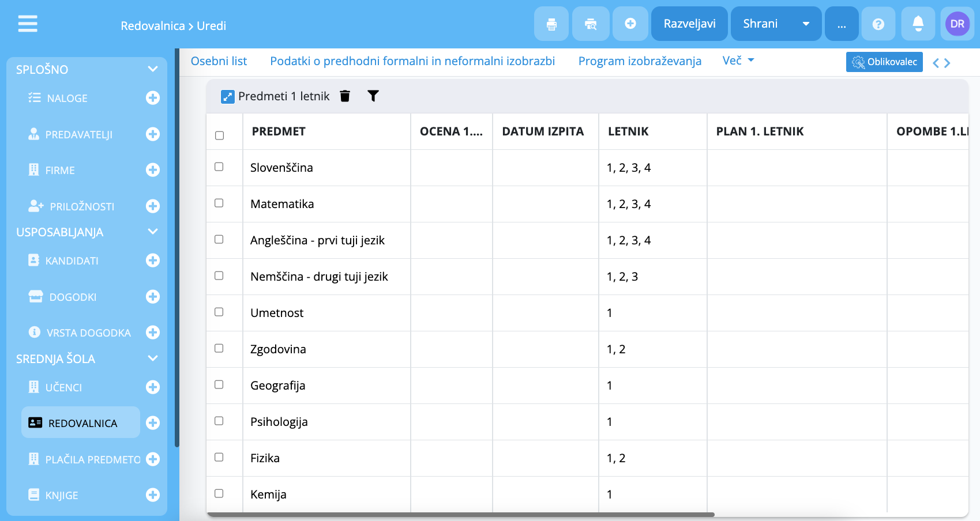This screenshot has height=521, width=980.
Task: Delete rows with trash icon
Action: [x=345, y=96]
